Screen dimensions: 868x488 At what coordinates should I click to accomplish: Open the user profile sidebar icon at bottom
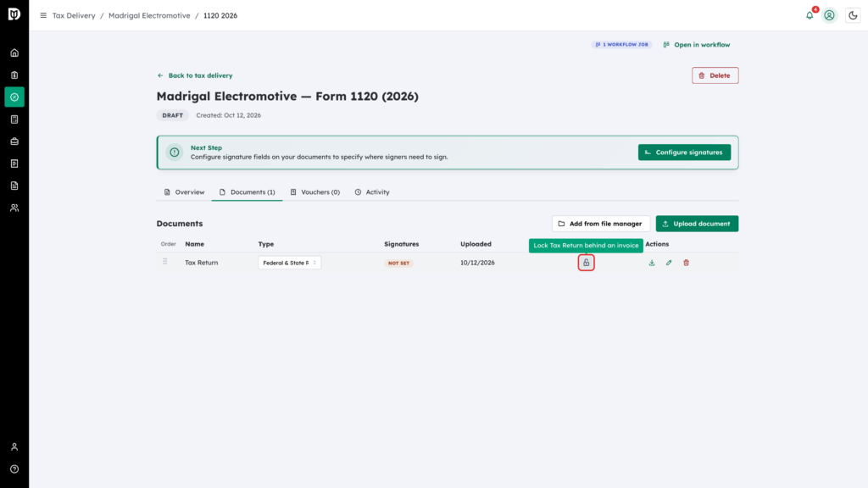tap(14, 447)
